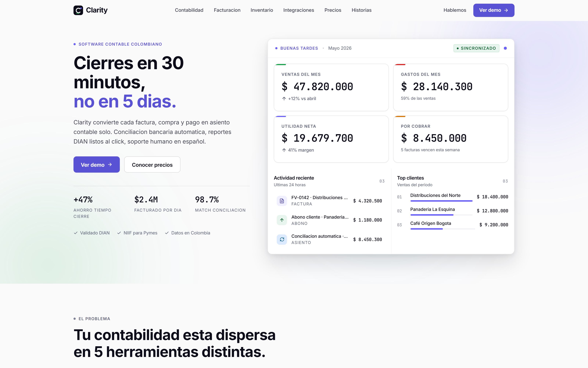Image resolution: width=588 pixels, height=368 pixels.
Task: Click the purple status dot beside Sincronizado
Action: click(505, 48)
